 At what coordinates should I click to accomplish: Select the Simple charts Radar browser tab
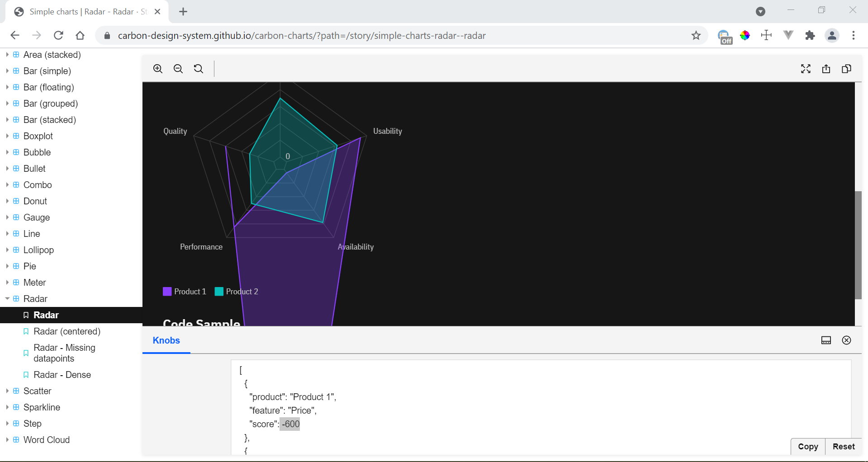click(x=86, y=11)
